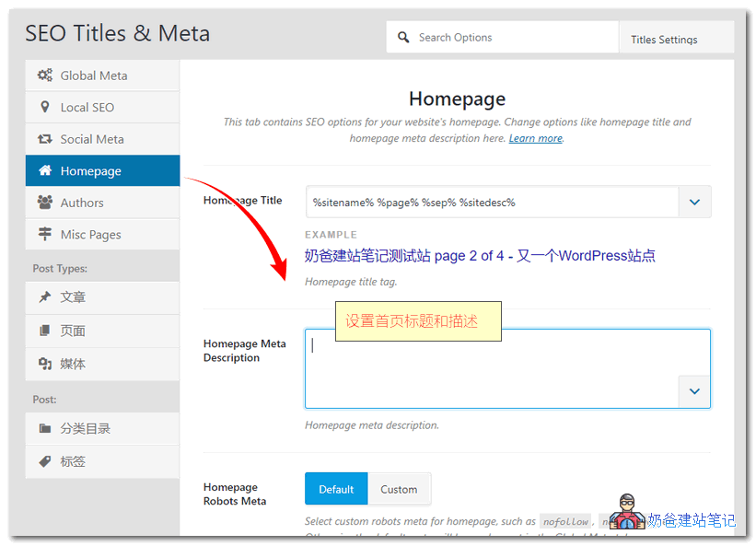Image resolution: width=756 pixels, height=546 pixels.
Task: Select the Default robots meta option
Action: 336,489
